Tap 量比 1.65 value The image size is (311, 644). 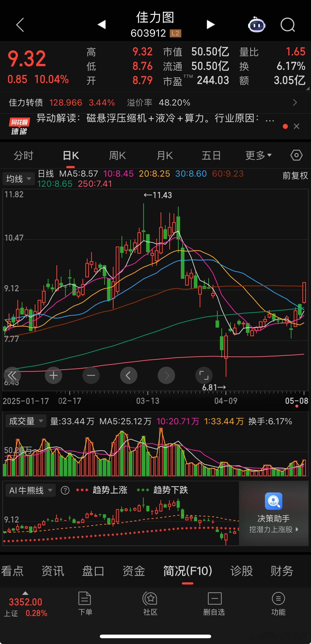pos(296,52)
